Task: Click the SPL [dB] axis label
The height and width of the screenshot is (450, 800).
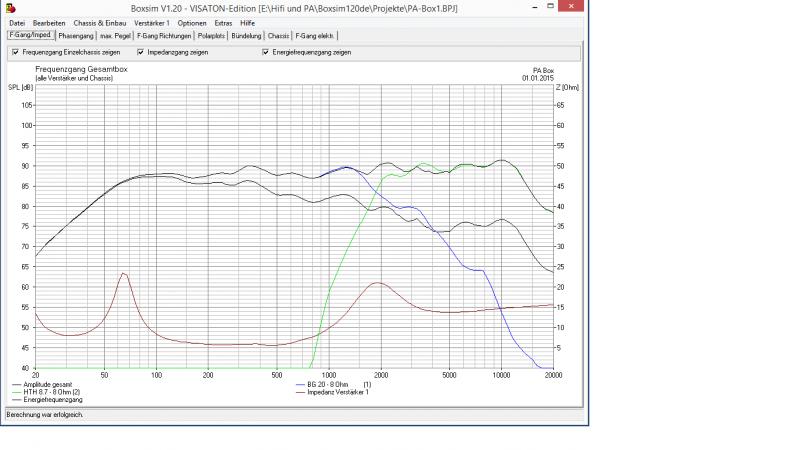Action: coord(20,88)
